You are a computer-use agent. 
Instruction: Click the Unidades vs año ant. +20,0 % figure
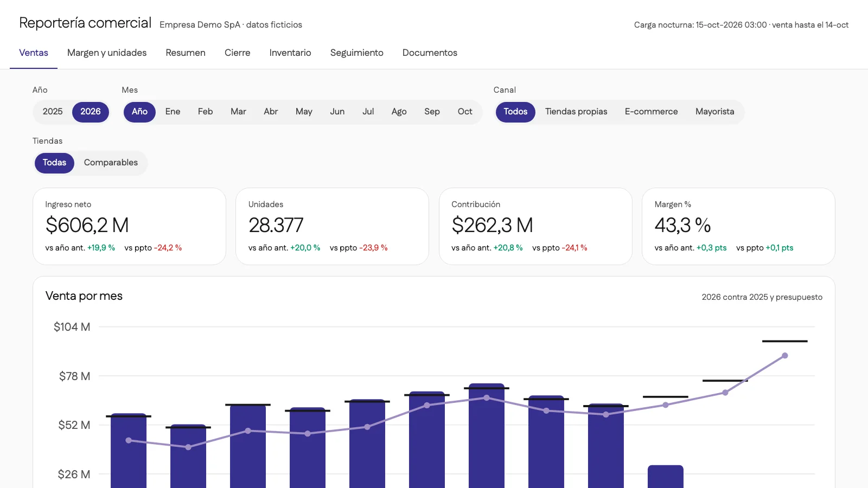(x=305, y=248)
